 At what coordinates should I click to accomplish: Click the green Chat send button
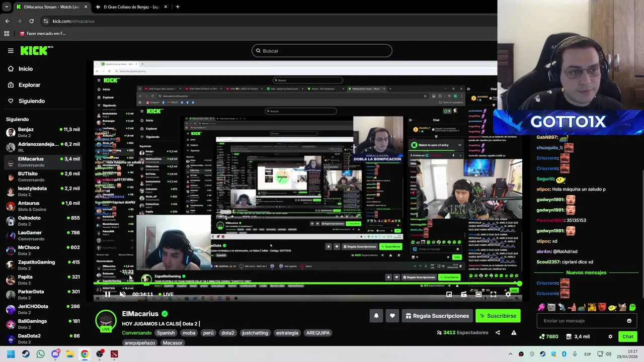click(x=628, y=337)
